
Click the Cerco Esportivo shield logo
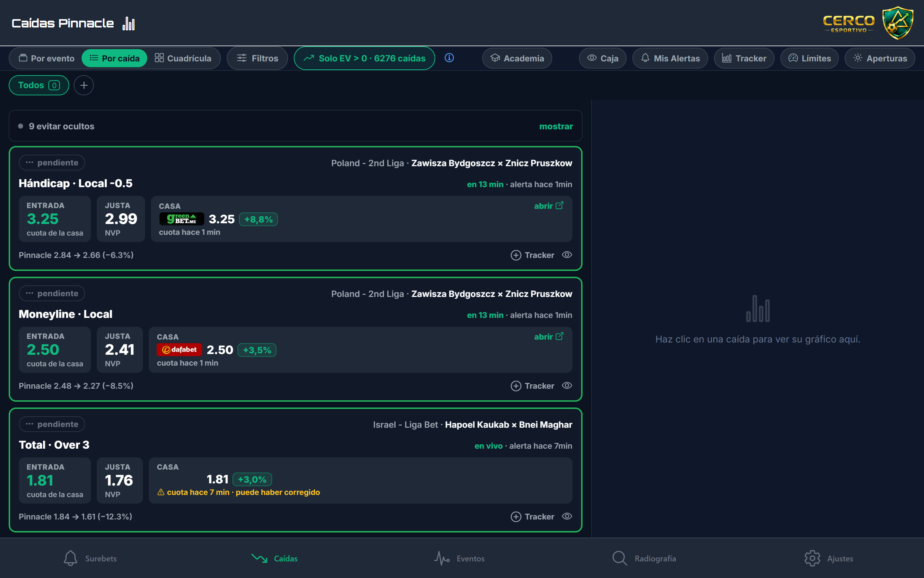[x=897, y=23]
